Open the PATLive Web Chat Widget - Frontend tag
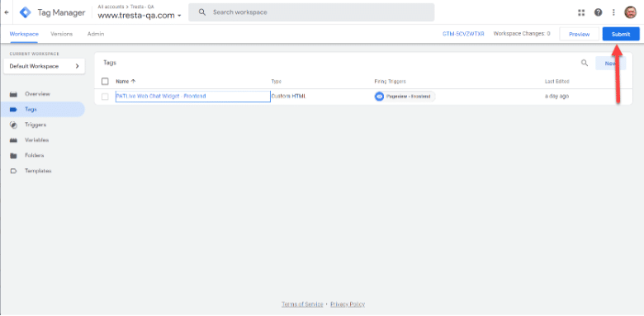The image size is (644, 316). point(161,96)
